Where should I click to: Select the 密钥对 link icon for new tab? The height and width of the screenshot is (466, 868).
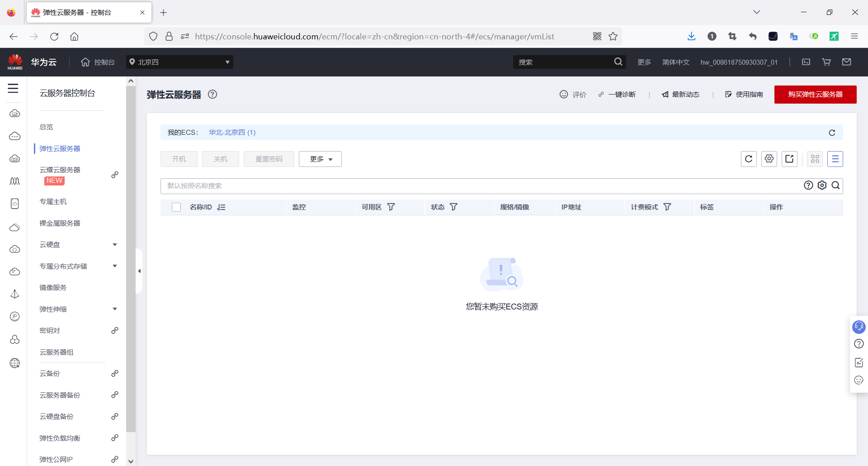pos(115,330)
